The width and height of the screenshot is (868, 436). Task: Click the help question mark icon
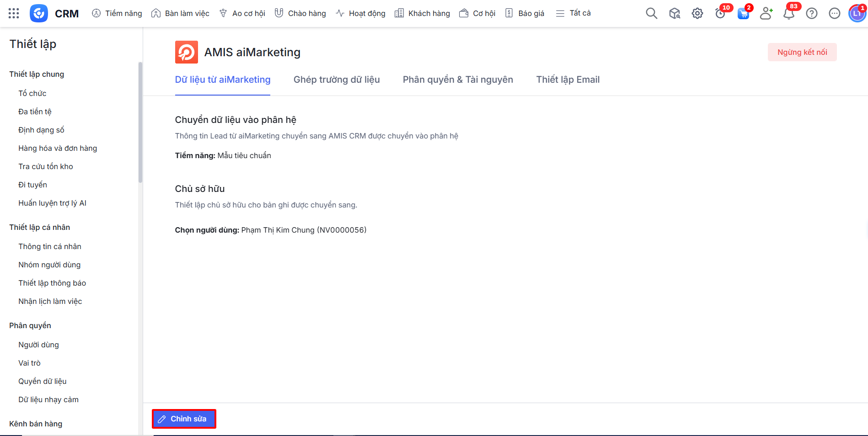(811, 14)
